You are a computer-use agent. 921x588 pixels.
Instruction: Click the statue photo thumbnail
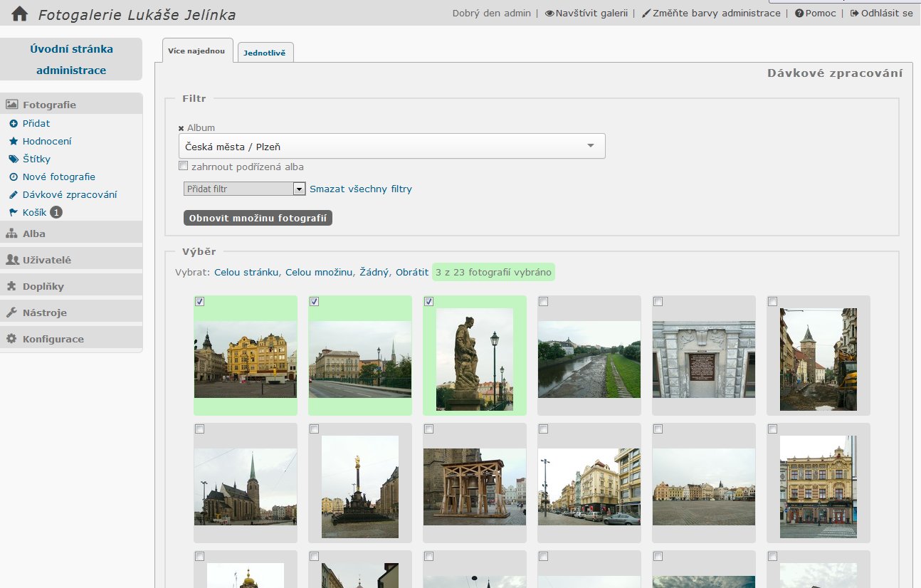click(474, 359)
